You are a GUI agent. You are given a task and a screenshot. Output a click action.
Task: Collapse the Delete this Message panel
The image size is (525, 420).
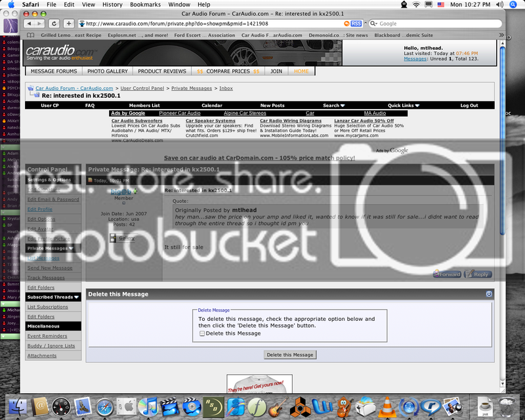(489, 294)
